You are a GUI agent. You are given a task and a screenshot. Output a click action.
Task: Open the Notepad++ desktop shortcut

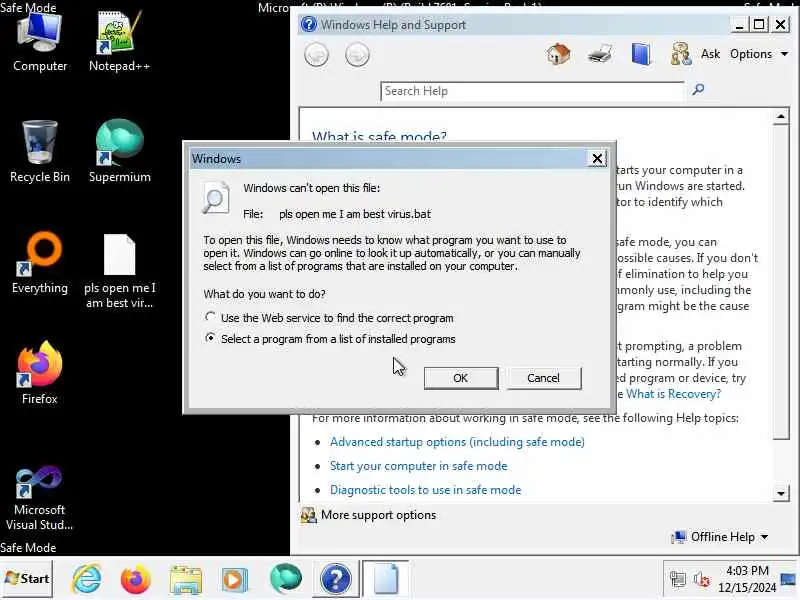click(119, 43)
